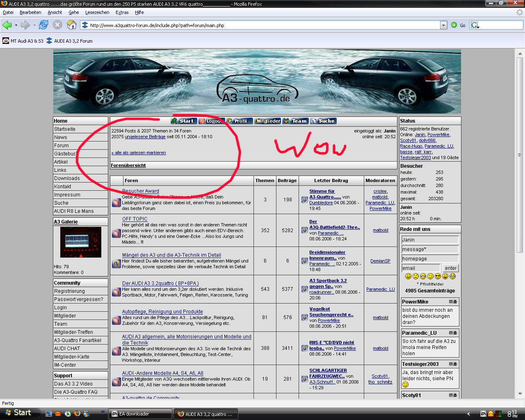This screenshot has height=420, width=525.
Task: Open the AUDI CHAT sidebar link
Action: [67, 349]
